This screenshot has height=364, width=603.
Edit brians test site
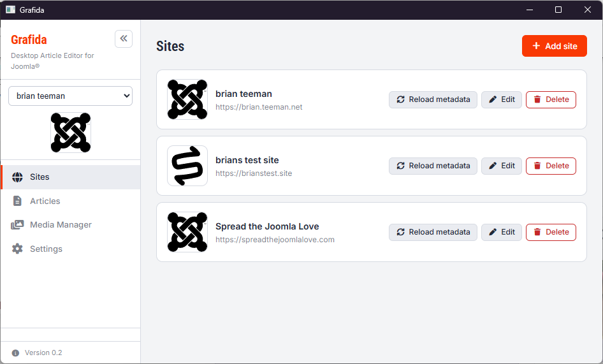[x=502, y=166]
